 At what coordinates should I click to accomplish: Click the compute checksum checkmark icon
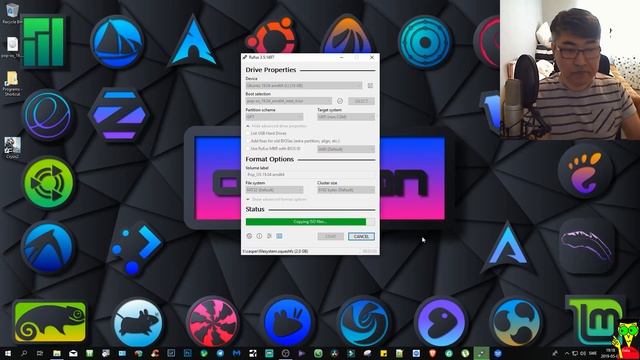pyautogui.click(x=340, y=101)
